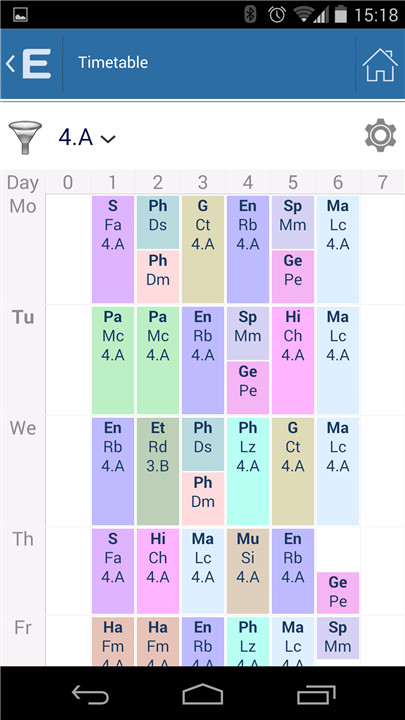Screen dimensions: 405x720
Task: Open Android recent apps button
Action: point(315,694)
